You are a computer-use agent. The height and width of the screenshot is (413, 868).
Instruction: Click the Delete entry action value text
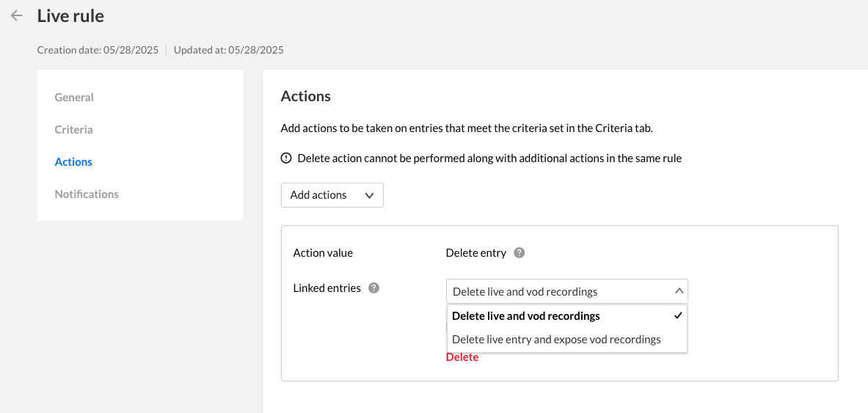[x=476, y=253]
